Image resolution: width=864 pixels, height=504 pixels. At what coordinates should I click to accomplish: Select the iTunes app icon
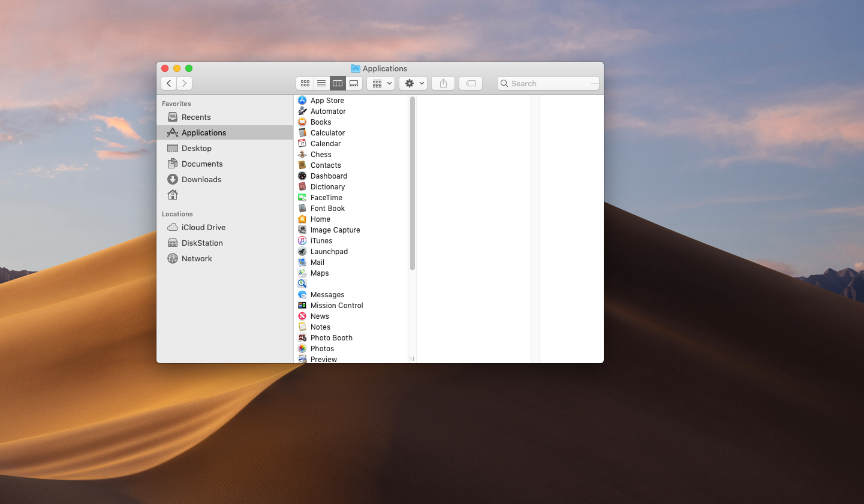302,241
